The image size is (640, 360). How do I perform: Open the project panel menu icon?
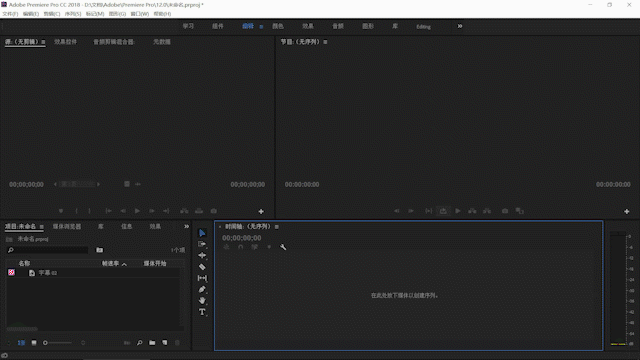coord(42,227)
